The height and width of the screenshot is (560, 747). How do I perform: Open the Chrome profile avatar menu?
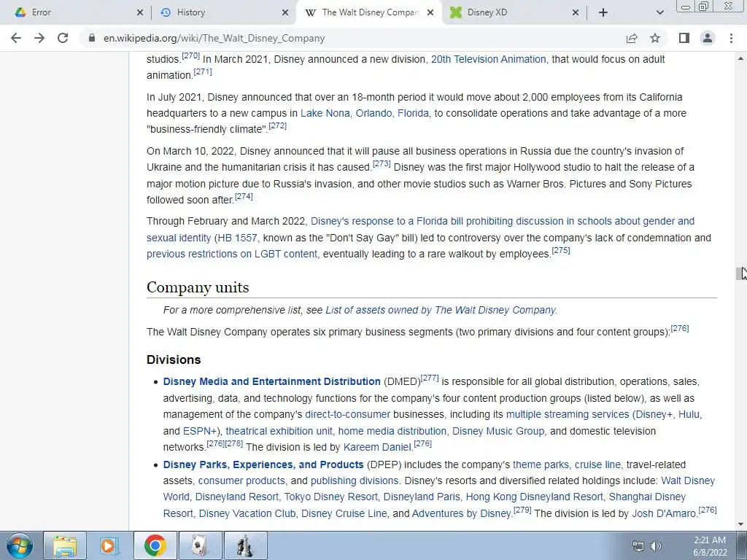coord(708,38)
